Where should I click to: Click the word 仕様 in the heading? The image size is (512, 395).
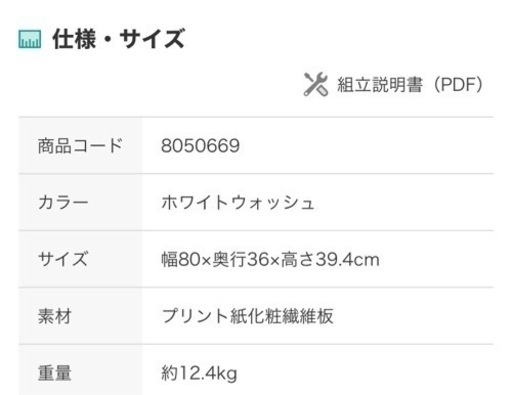tap(74, 39)
